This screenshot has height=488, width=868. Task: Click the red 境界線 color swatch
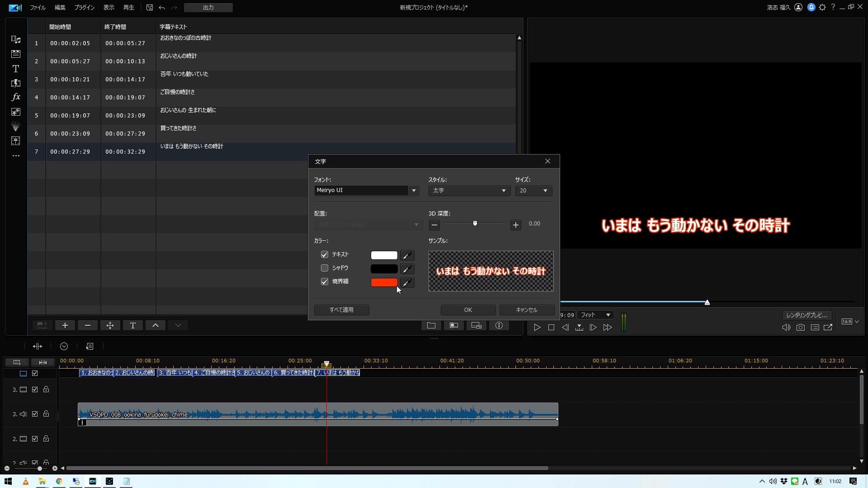click(384, 282)
